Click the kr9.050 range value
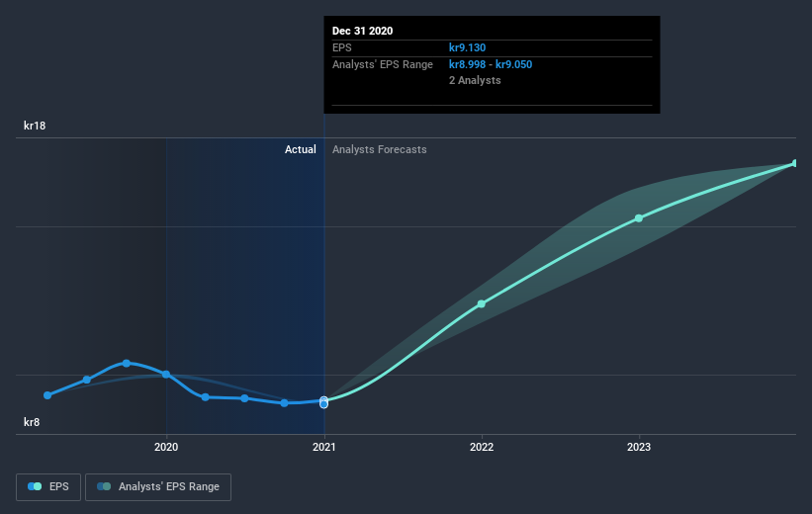812x514 pixels. click(x=513, y=64)
